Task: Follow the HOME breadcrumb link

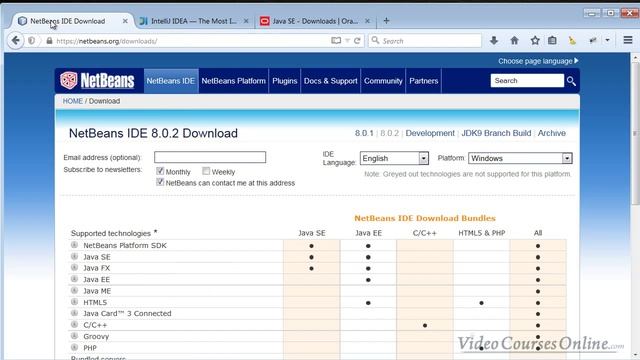Action: pos(73,101)
